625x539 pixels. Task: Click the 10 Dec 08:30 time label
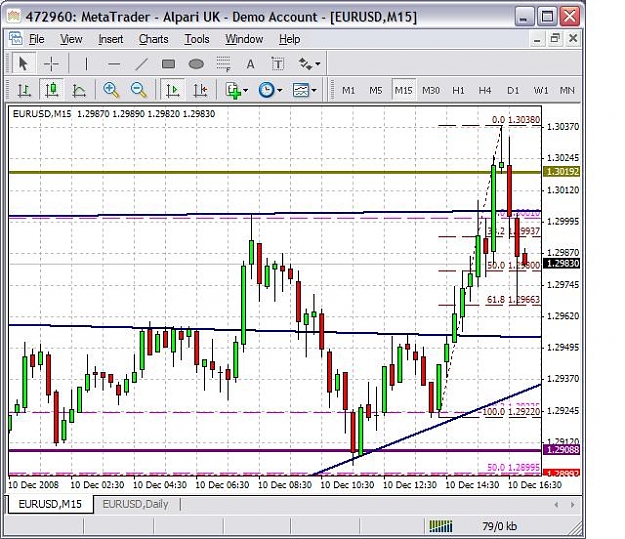(x=285, y=485)
